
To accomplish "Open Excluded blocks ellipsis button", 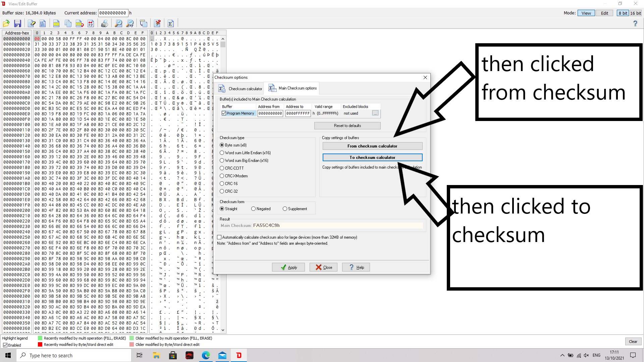I will click(375, 114).
